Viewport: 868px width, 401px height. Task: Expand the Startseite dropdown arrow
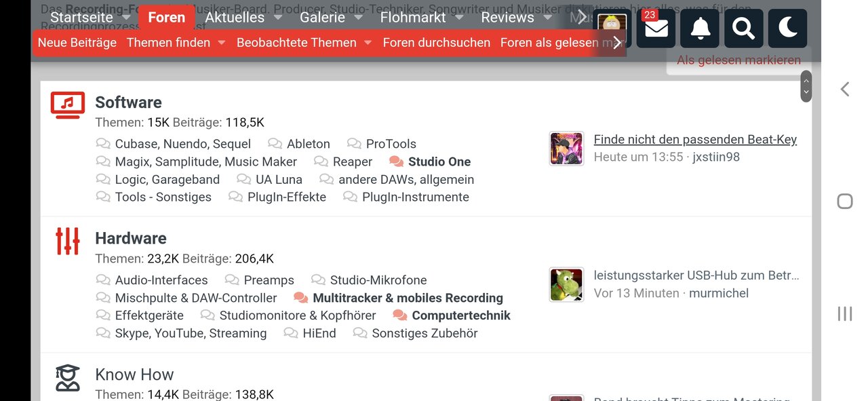pos(125,18)
